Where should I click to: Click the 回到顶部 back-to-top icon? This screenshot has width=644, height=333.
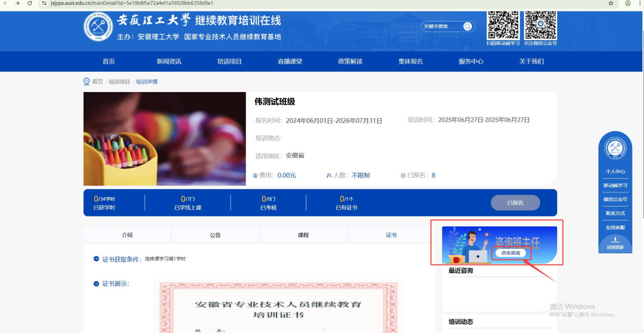pos(615,239)
